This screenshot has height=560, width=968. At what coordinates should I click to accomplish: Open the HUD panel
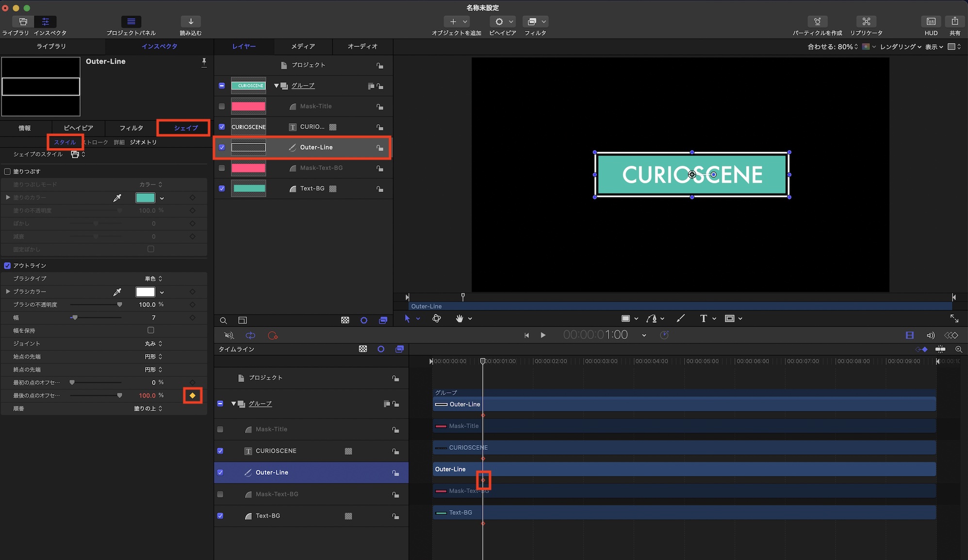(x=931, y=22)
